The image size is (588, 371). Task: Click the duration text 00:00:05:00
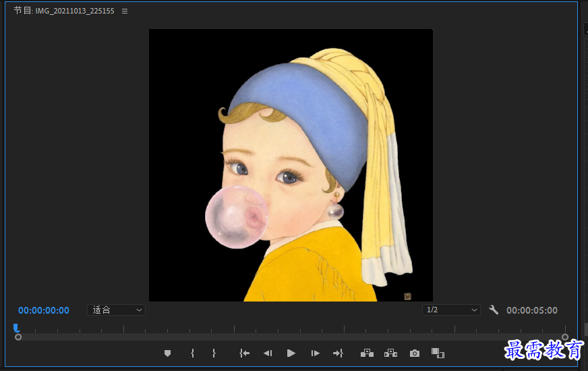coord(532,310)
